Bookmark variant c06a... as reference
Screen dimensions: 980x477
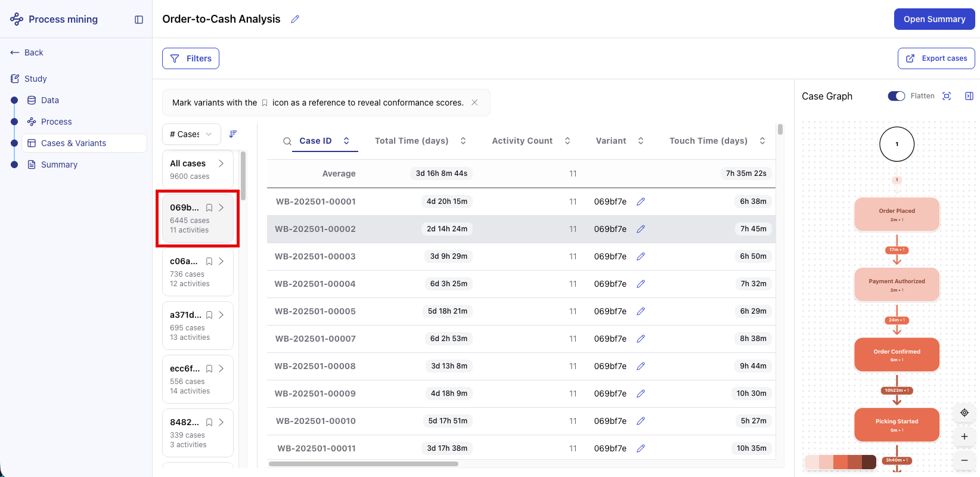coord(209,261)
